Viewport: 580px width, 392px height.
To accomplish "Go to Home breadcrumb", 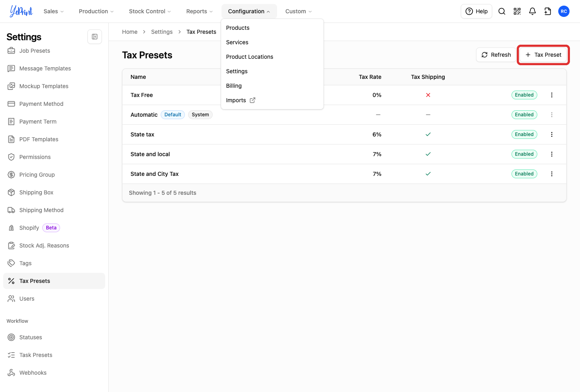I will tap(130, 32).
